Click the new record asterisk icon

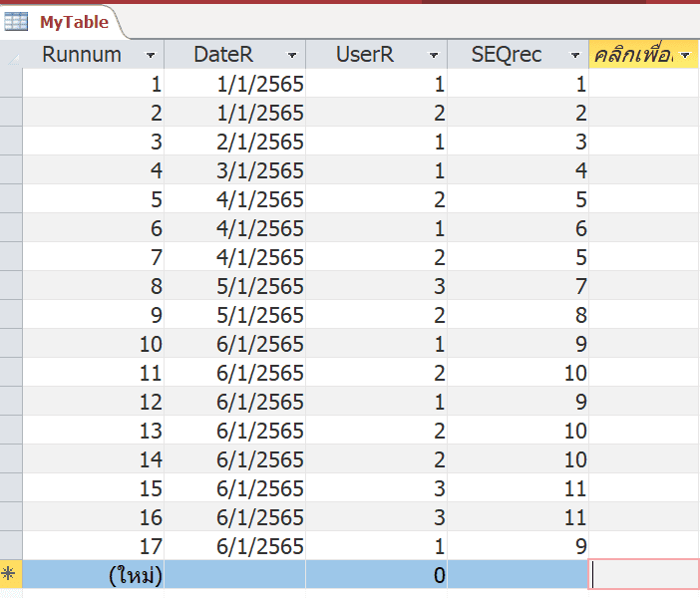click(9, 573)
